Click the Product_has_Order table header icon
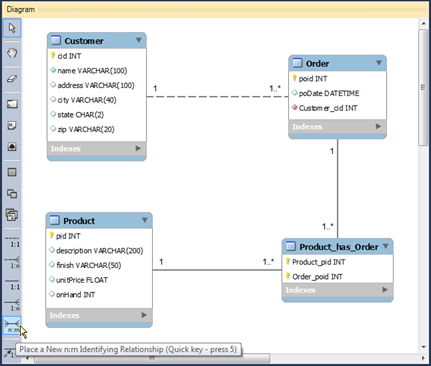Screen dimensions: 431x366 tap(291, 246)
